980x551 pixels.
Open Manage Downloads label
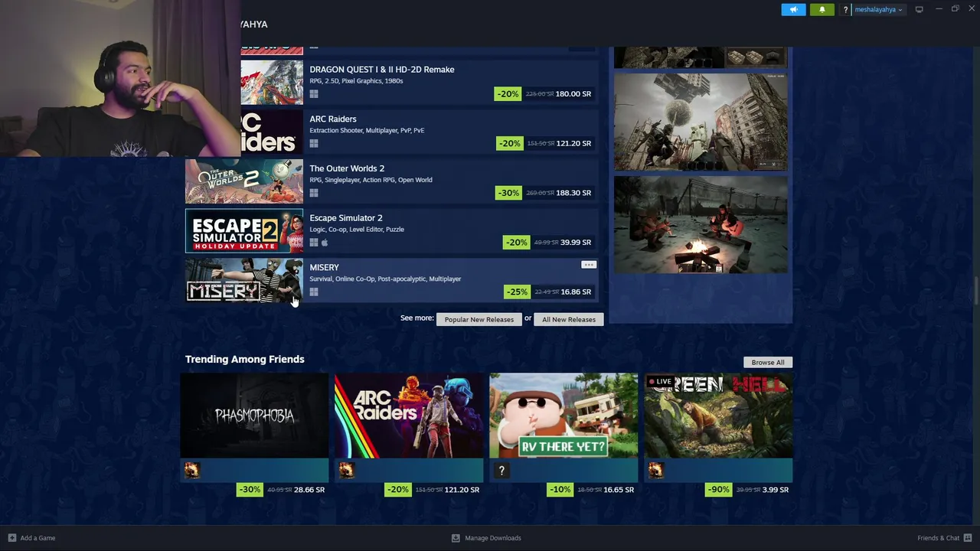pyautogui.click(x=493, y=538)
